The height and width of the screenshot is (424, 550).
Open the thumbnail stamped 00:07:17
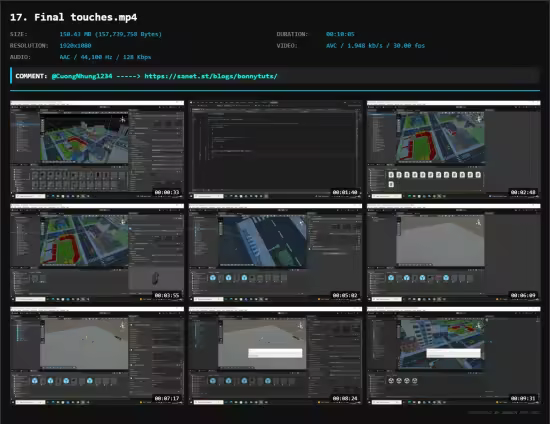97,356
